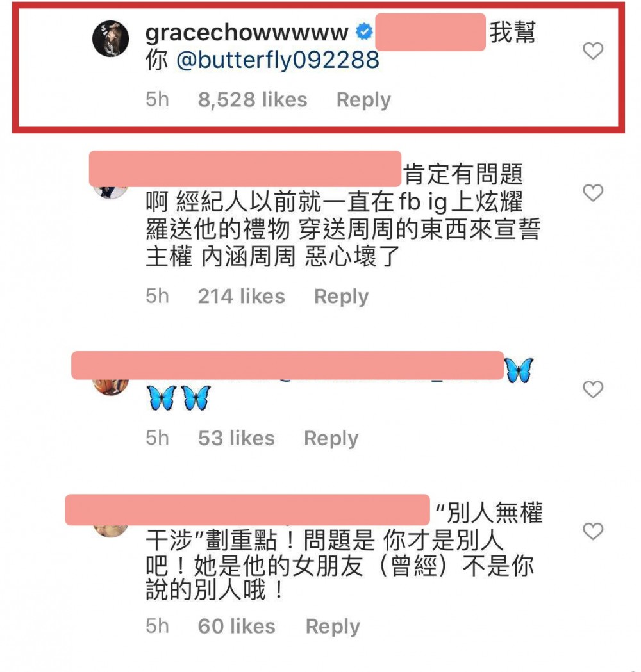Screen dimensions: 641x672
Task: View the 53 likes list
Action: click(x=237, y=438)
